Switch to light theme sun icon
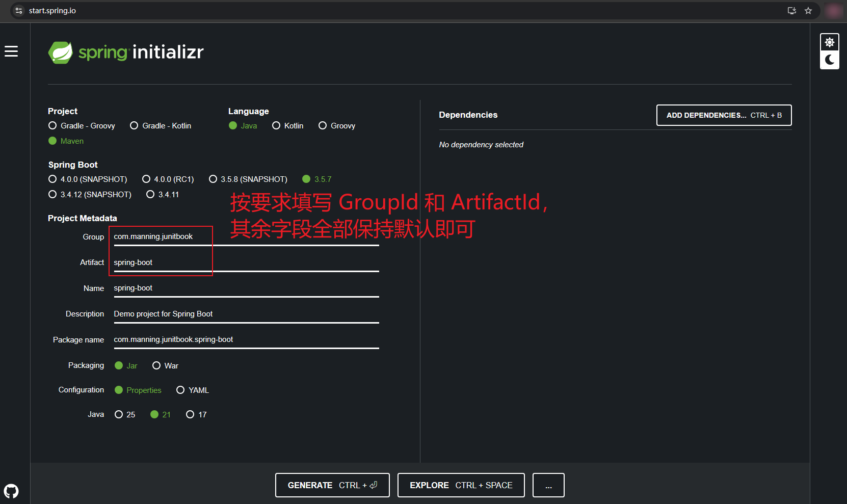 pos(830,42)
